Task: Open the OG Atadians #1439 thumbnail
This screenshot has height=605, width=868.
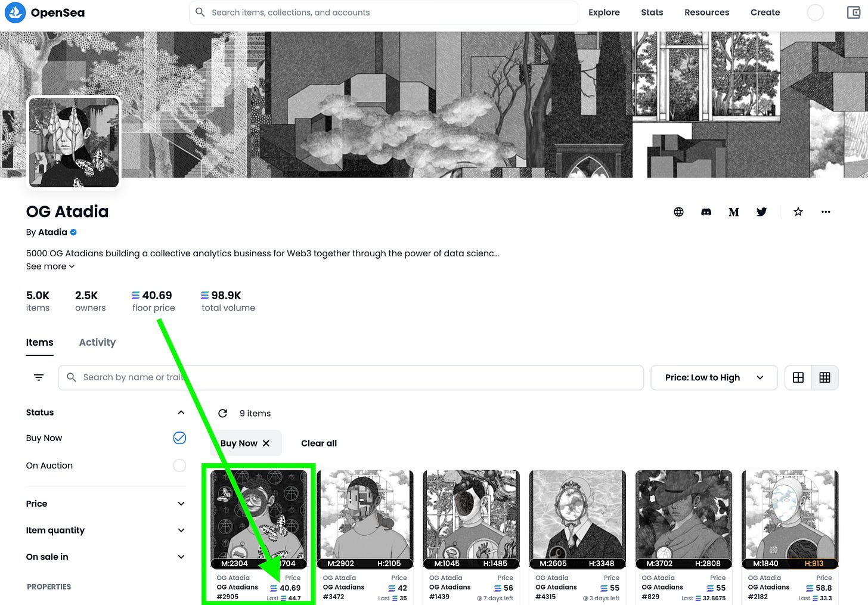Action: coord(471,519)
